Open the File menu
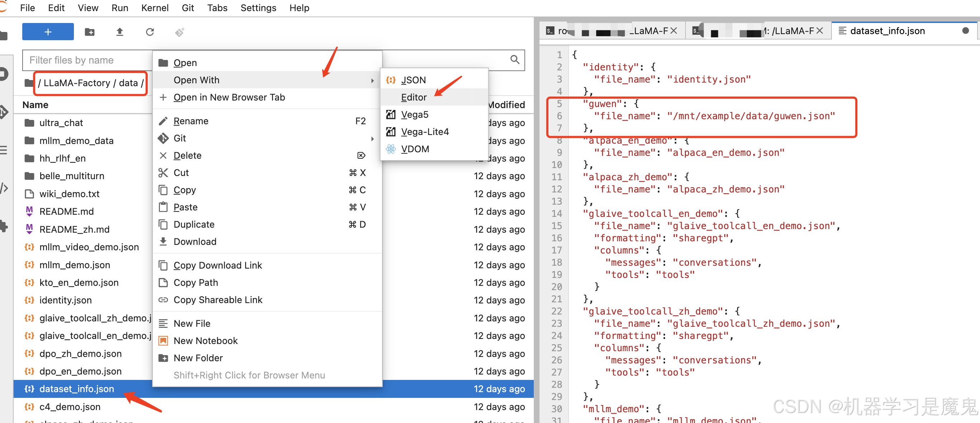Viewport: 980px width, 423px height. [27, 8]
